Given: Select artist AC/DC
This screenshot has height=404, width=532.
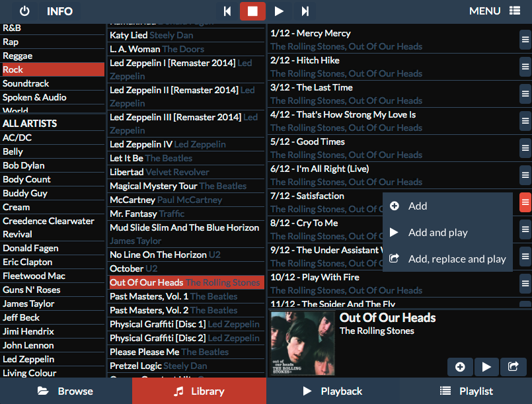Looking at the screenshot, I should 52,138.
